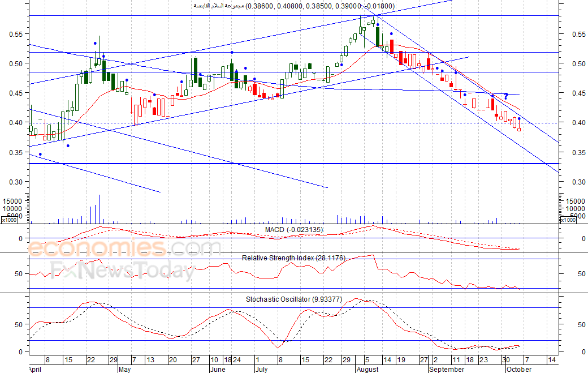
Task: Click the 30 date label near October
Action: click(506, 360)
